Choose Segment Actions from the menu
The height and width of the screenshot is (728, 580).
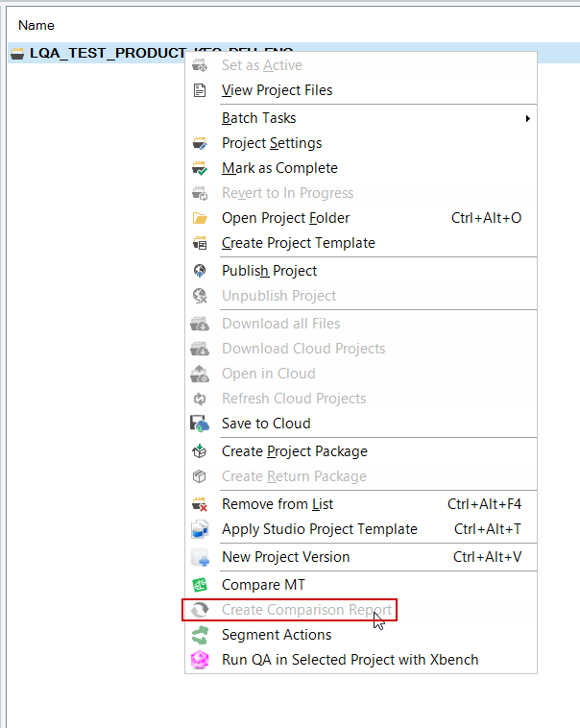(277, 635)
